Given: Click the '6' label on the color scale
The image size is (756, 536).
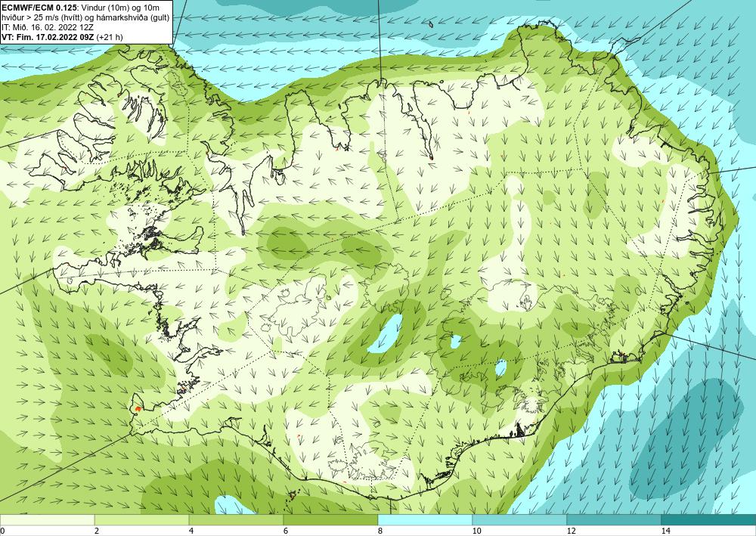Looking at the screenshot, I should click(x=286, y=531).
